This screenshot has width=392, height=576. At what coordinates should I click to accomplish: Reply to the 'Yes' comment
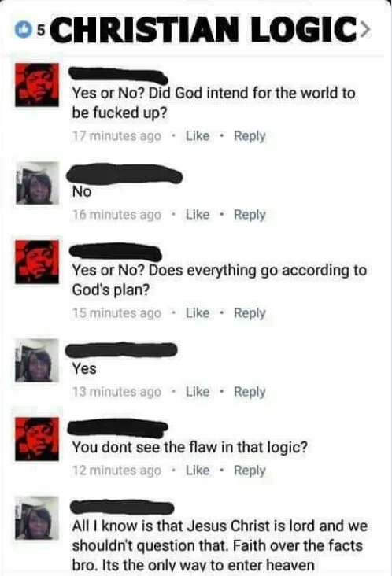click(250, 392)
